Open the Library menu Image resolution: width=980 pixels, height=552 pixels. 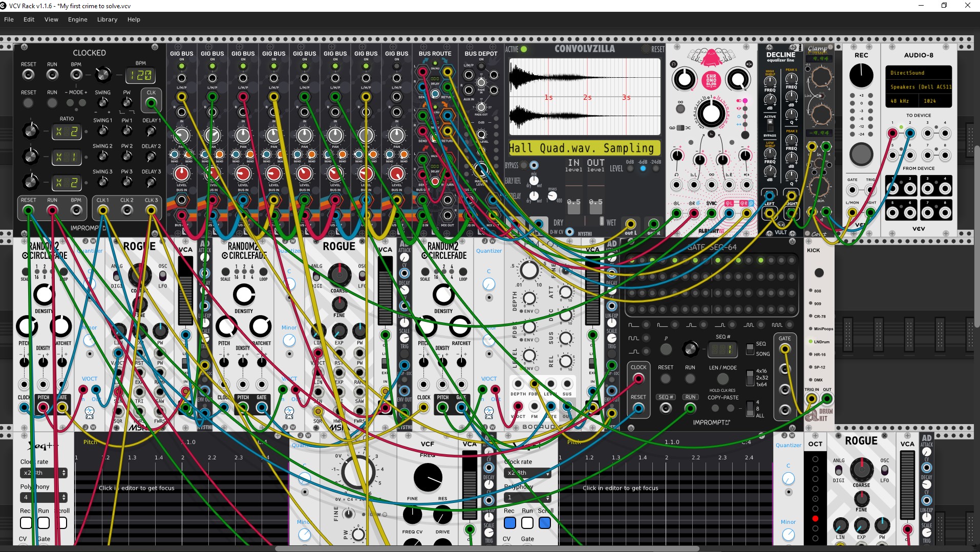click(x=107, y=19)
